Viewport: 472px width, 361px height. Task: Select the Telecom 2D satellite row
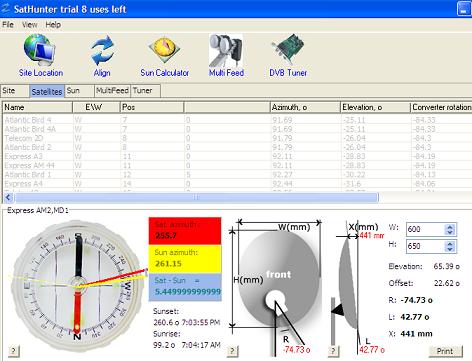coord(237,138)
